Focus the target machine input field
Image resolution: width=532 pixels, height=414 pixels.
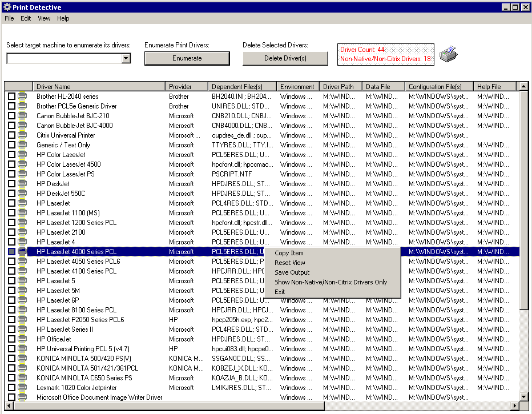65,58
